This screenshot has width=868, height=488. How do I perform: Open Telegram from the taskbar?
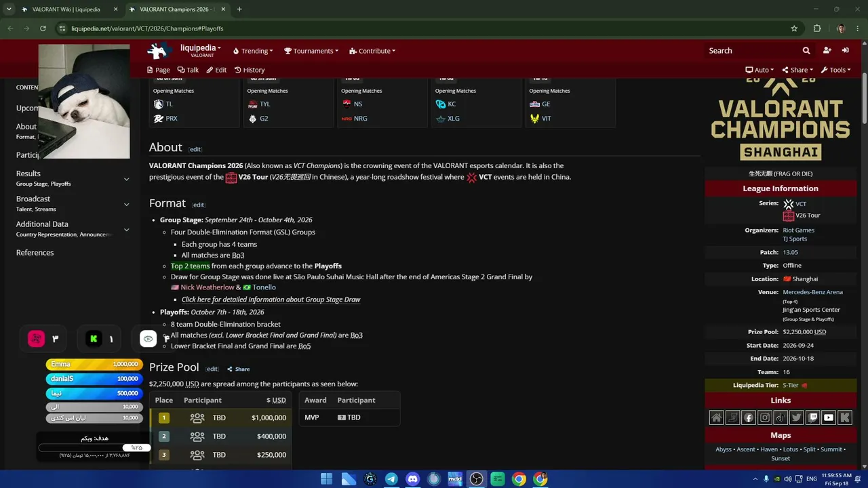click(391, 479)
